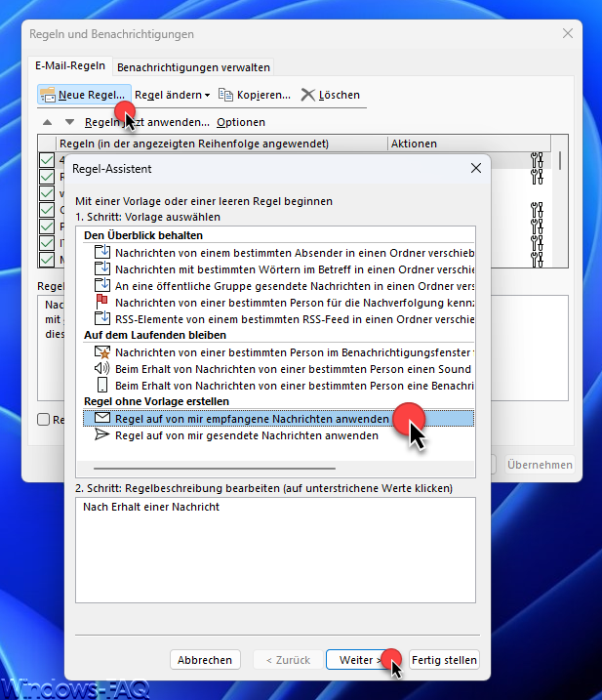Click move-to-folder icon for Absender template

(102, 252)
